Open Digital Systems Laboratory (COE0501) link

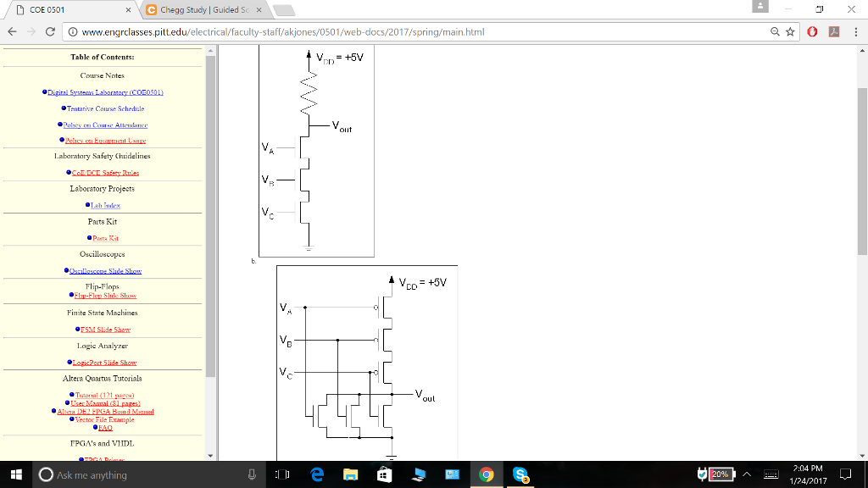pos(105,92)
